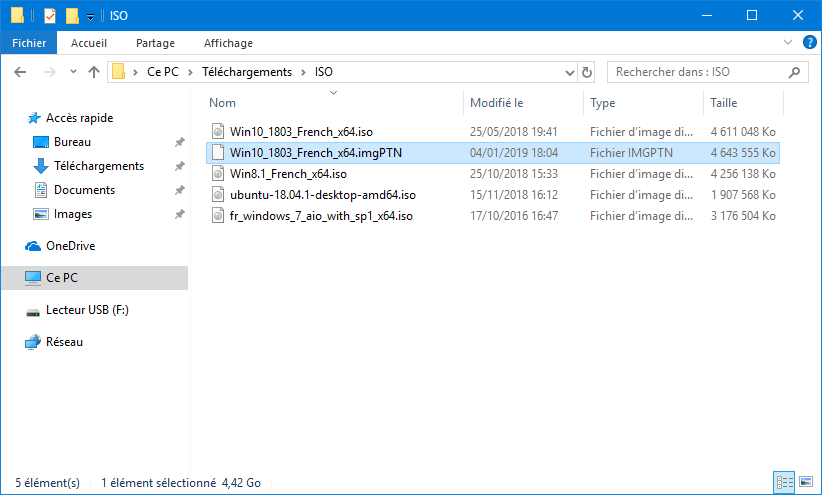Image resolution: width=822 pixels, height=495 pixels.
Task: Click the Fichier IMGPTN type cell
Action: (631, 153)
